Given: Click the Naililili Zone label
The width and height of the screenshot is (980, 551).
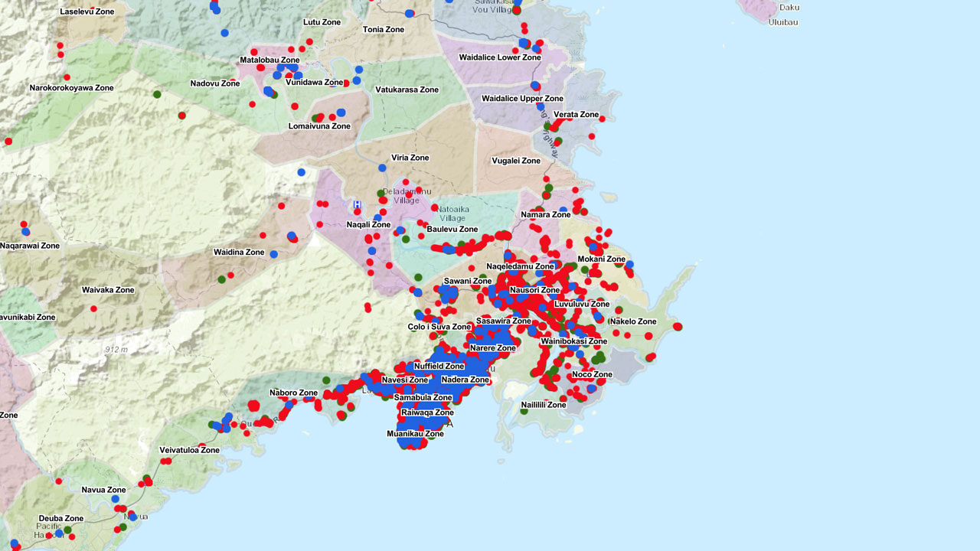Looking at the screenshot, I should pyautogui.click(x=544, y=405).
